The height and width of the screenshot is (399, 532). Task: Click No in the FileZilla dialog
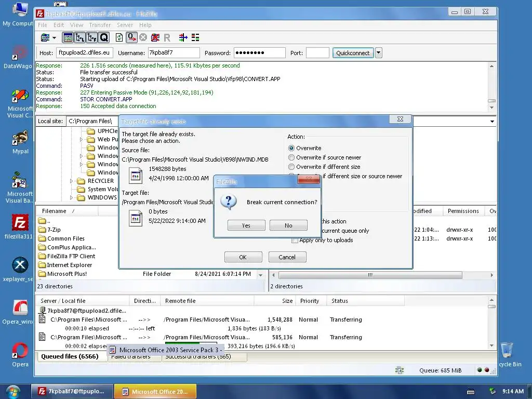point(288,225)
